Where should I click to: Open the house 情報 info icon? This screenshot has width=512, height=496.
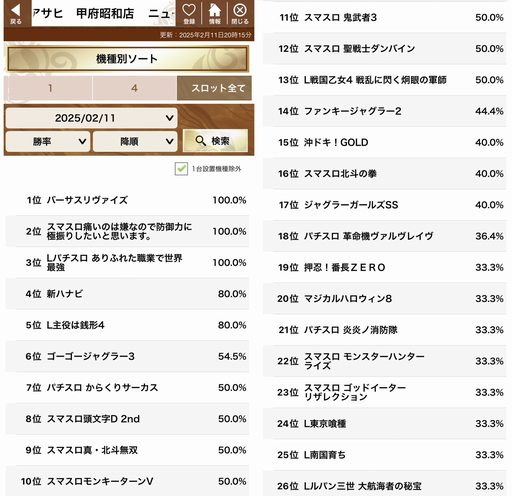coord(214,13)
